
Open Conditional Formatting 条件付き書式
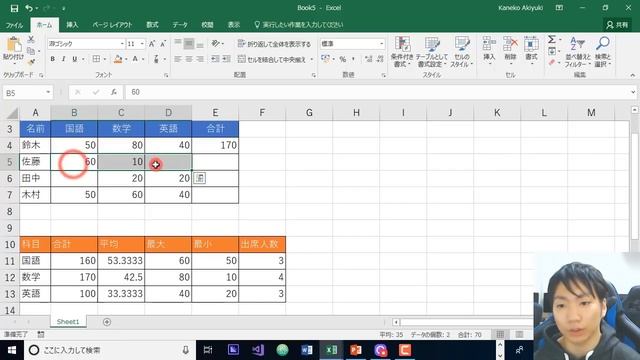(402, 52)
